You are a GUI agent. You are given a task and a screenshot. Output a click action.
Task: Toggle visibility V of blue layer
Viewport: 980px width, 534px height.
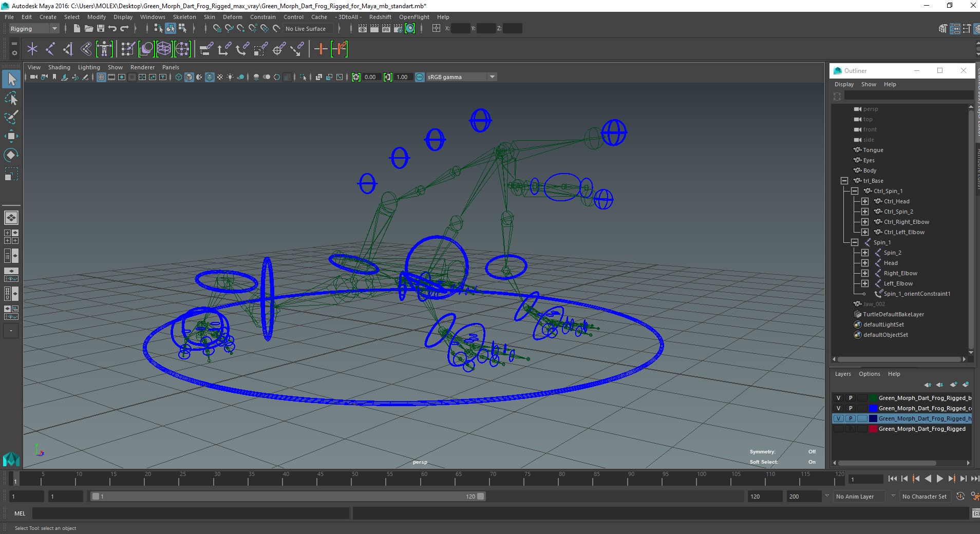(838, 408)
